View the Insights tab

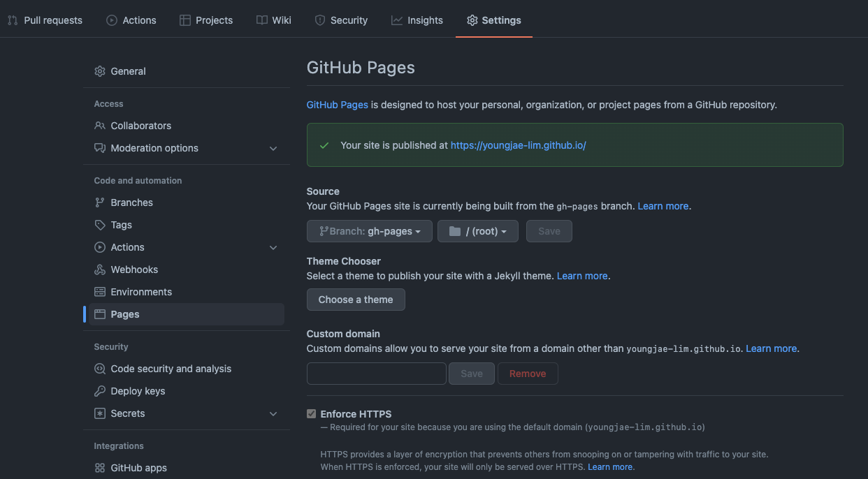[x=417, y=20]
